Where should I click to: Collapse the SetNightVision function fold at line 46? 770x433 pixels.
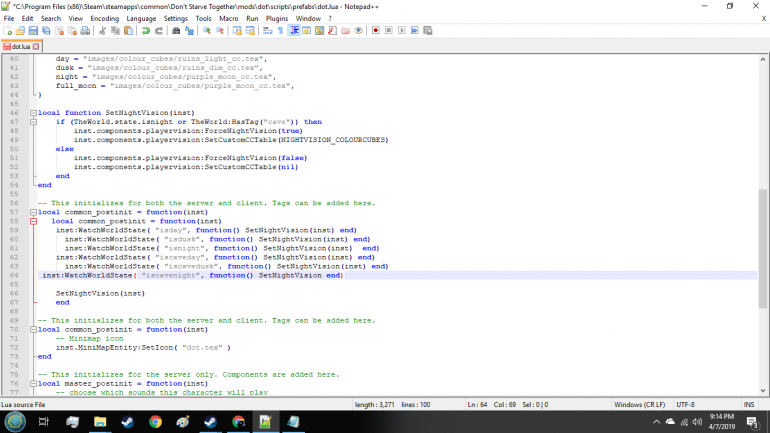coord(33,113)
